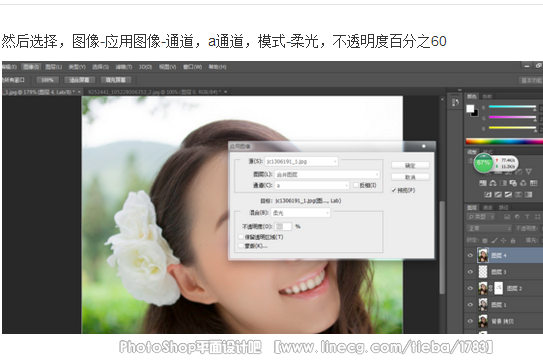This screenshot has height=364, width=543.
Task: Click the yellow B channel slider
Action: pyautogui.click(x=512, y=128)
